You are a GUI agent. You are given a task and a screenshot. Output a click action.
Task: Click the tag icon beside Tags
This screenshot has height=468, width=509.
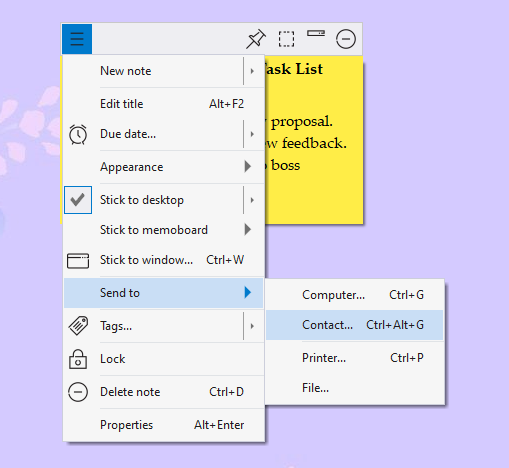point(78,326)
